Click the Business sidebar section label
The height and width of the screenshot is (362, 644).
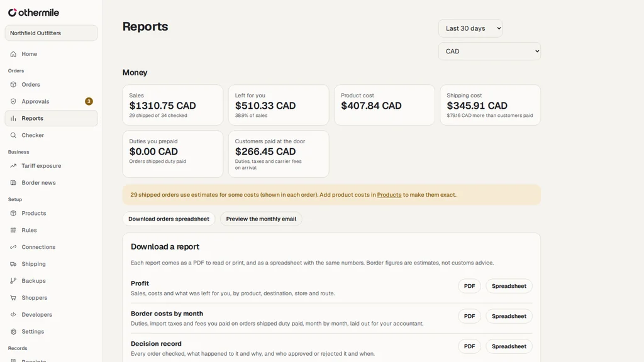pos(18,152)
